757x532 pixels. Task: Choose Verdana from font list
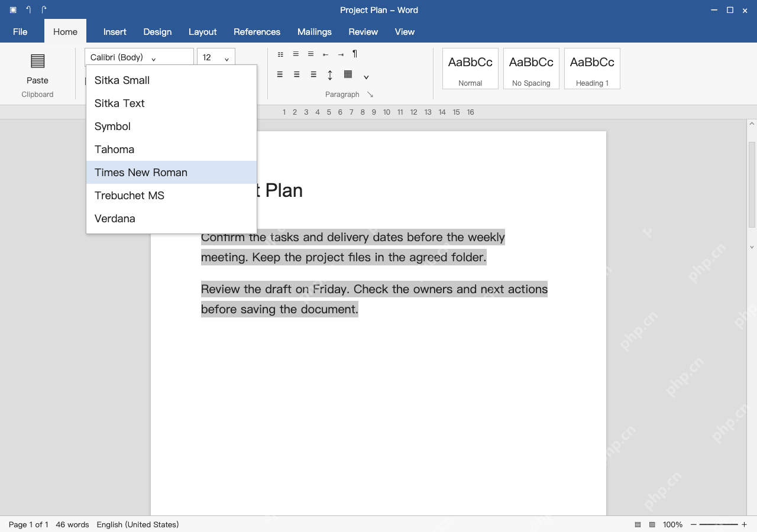pos(172,219)
